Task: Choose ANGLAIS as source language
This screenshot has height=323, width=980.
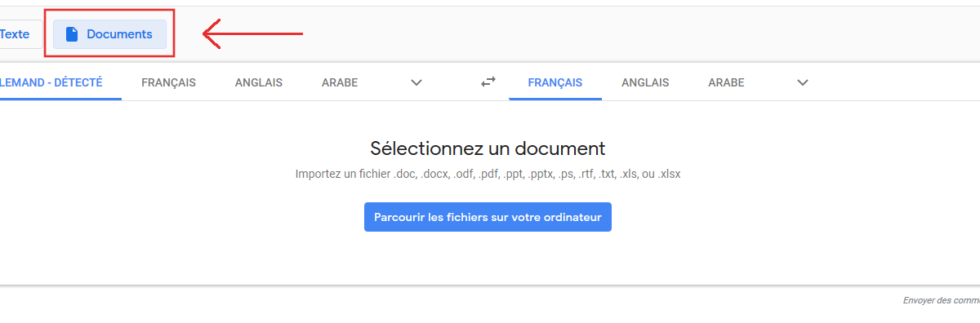Action: 259,82
